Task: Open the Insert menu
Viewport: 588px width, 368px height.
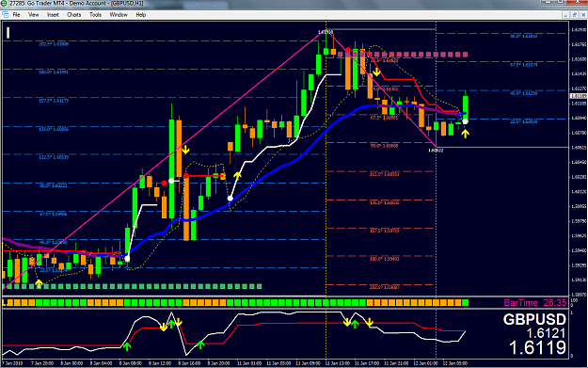Action: (53, 15)
